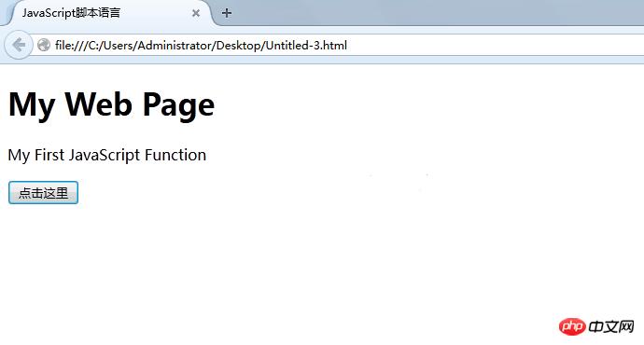Click the globe site identity icon

[44, 45]
